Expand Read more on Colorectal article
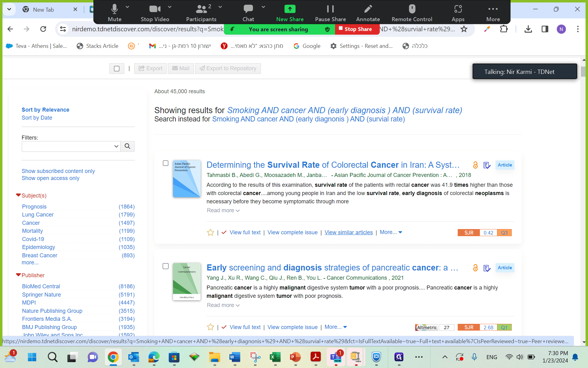This screenshot has width=588, height=368. pyautogui.click(x=223, y=210)
